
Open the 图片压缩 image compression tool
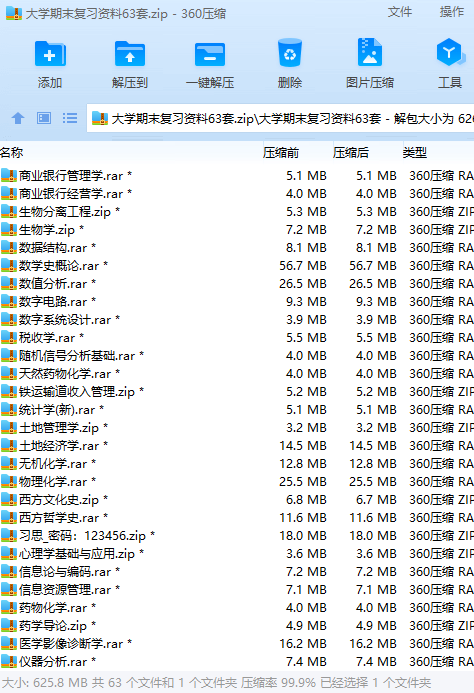coord(370,53)
